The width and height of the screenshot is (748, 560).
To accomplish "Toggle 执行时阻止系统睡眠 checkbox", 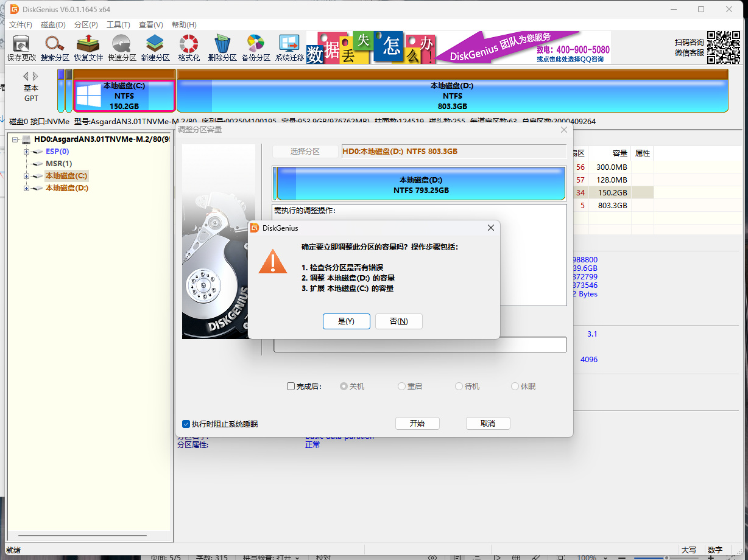I will [186, 424].
